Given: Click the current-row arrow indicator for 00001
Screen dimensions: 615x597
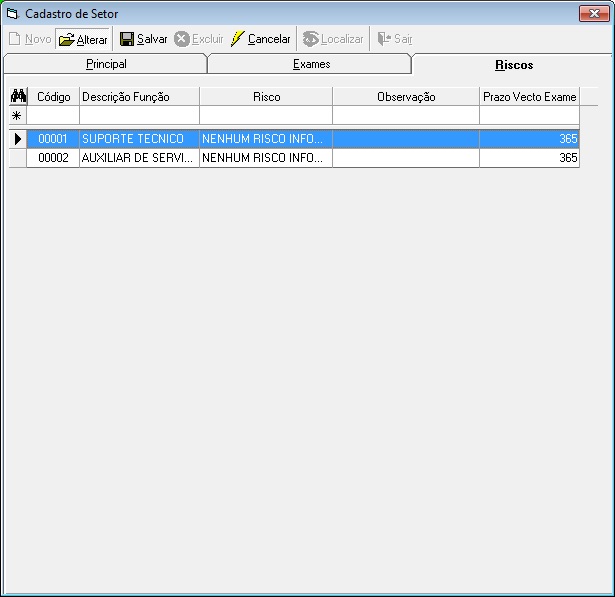Looking at the screenshot, I should click(18, 139).
